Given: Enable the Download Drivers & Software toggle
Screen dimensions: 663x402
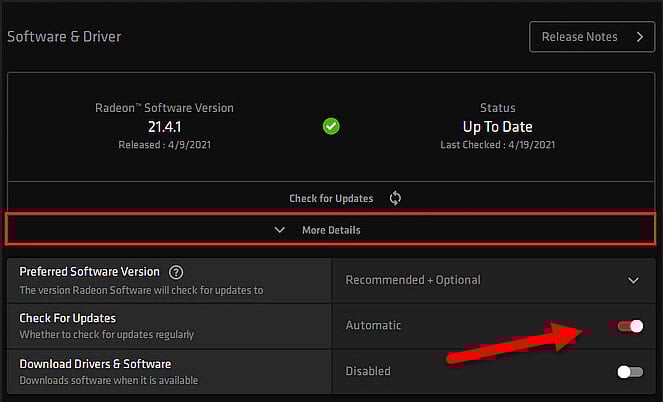Looking at the screenshot, I should [x=630, y=371].
